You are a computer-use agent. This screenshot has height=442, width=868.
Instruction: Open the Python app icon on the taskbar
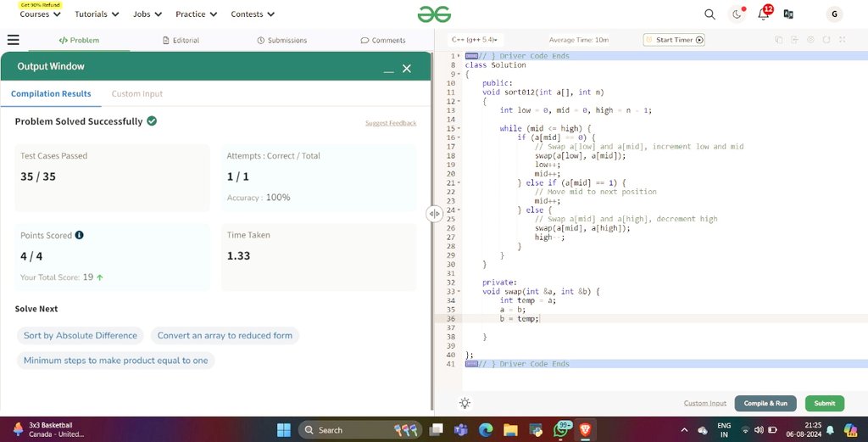(x=536, y=430)
